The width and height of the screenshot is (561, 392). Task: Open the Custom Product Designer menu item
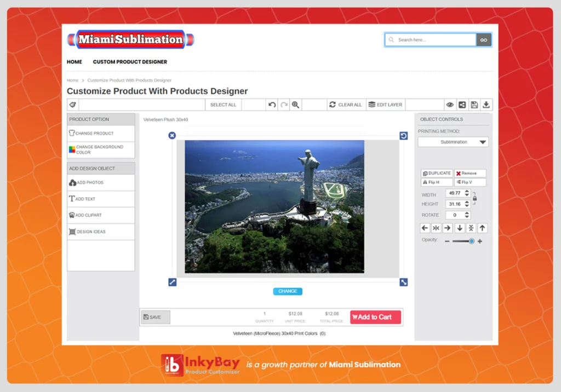130,62
